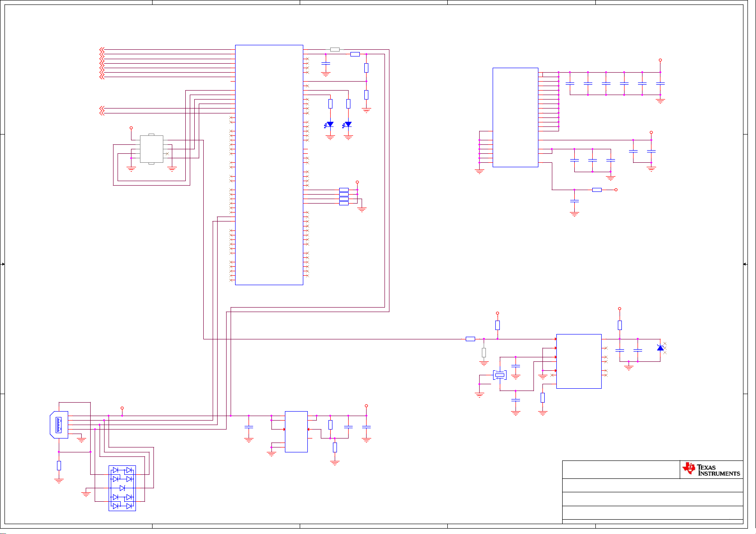This screenshot has height=534, width=756.
Task: Select the top-right IC with decoupling capacitors
Action: tap(515, 117)
